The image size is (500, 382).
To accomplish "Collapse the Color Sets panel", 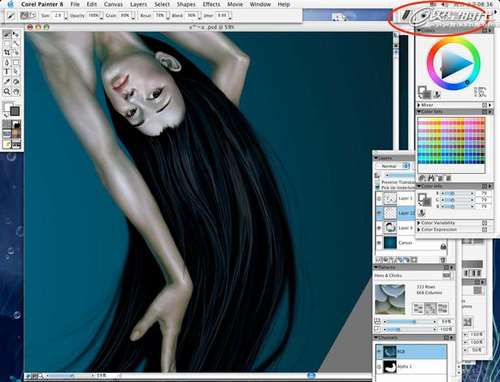I will tap(419, 112).
